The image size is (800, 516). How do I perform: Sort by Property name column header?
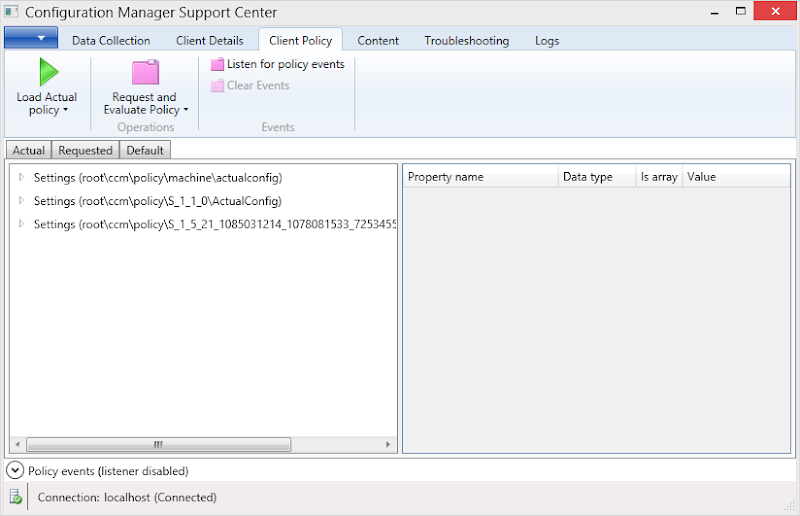(x=481, y=177)
